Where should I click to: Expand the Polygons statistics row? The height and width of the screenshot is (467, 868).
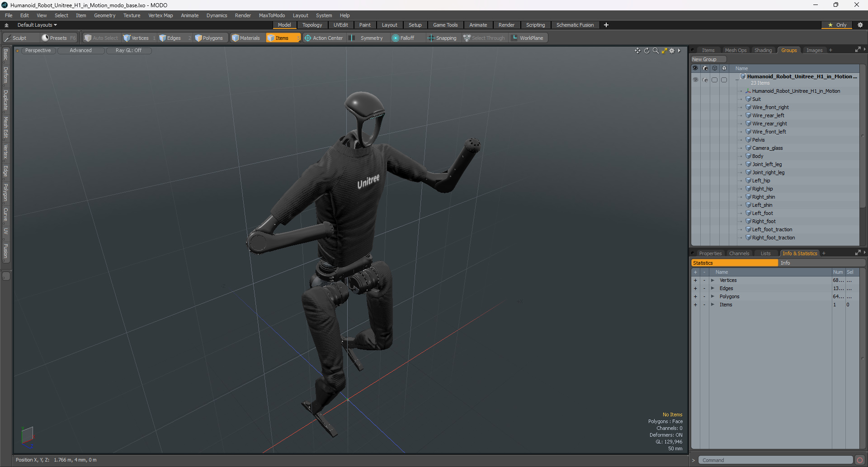[712, 297]
